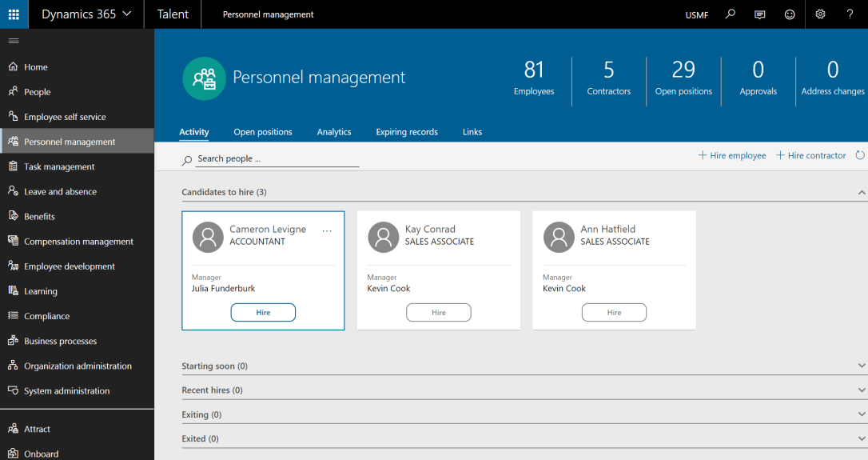This screenshot has height=460, width=868.
Task: Click the Hire employee button
Action: [x=732, y=155]
